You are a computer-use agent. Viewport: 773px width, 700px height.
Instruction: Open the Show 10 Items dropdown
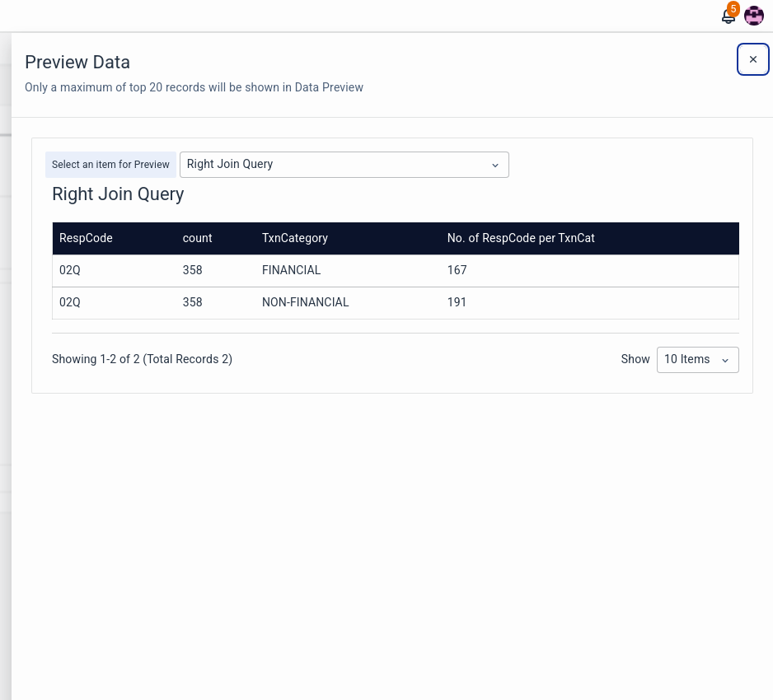tap(697, 360)
